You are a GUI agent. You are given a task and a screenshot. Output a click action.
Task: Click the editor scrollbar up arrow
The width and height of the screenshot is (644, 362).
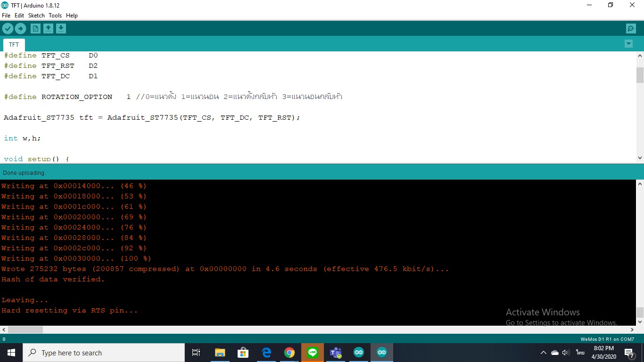[x=640, y=56]
